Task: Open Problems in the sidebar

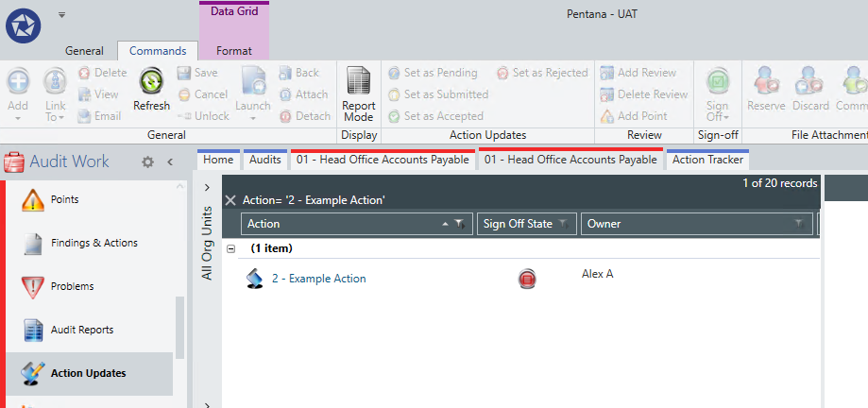Action: click(x=89, y=286)
